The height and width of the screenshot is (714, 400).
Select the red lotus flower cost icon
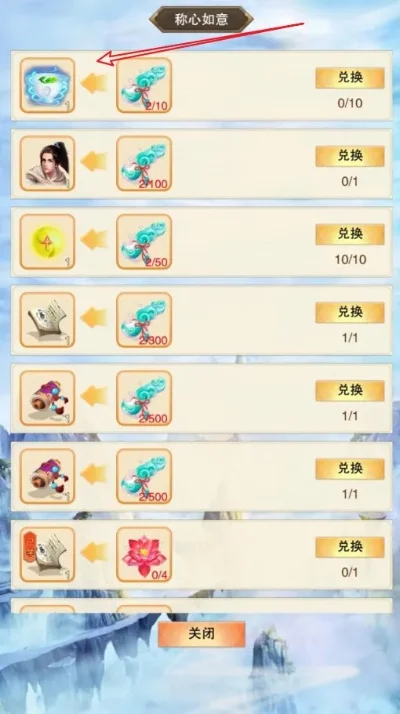[144, 555]
